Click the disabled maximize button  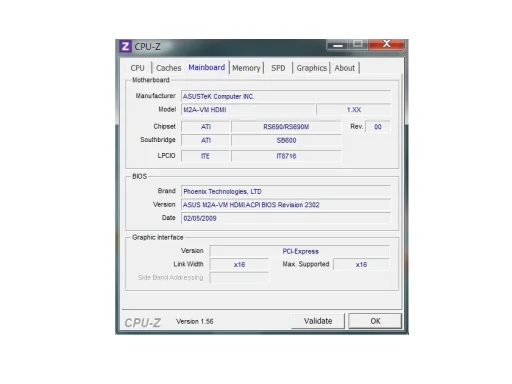[358, 44]
